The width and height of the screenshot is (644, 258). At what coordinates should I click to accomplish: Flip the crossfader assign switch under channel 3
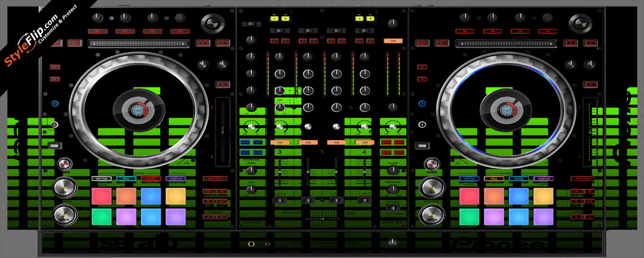[280, 201]
